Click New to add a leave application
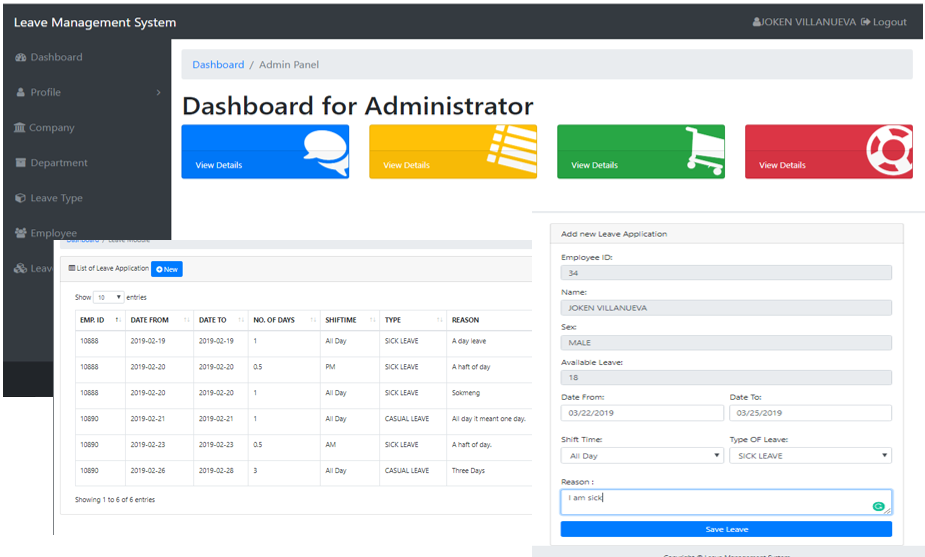Viewport: 925px width, 557px height. (x=167, y=269)
